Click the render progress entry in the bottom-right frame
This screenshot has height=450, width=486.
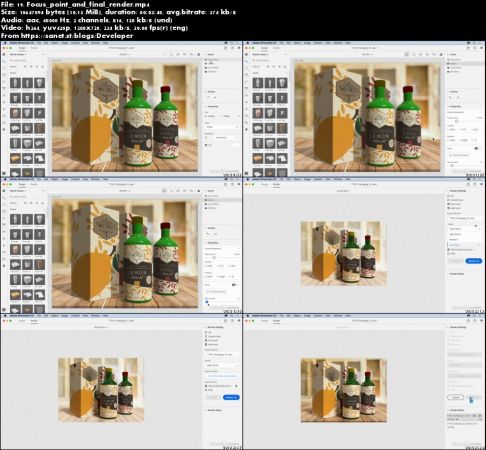pos(465,416)
